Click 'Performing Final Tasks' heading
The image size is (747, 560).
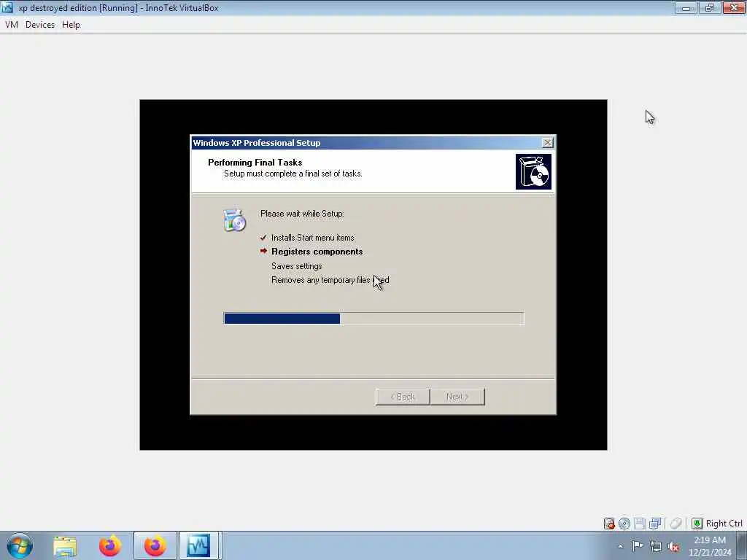point(255,163)
